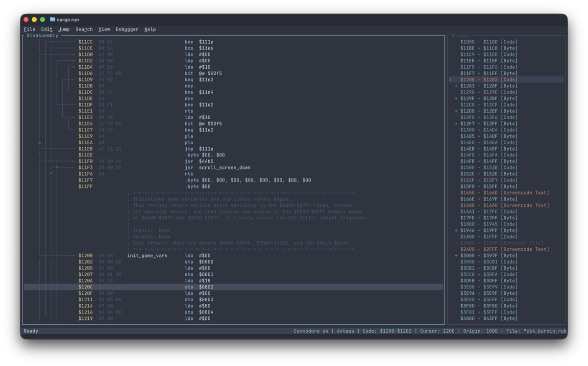Click the folder icon beside cargo run title

52,20
